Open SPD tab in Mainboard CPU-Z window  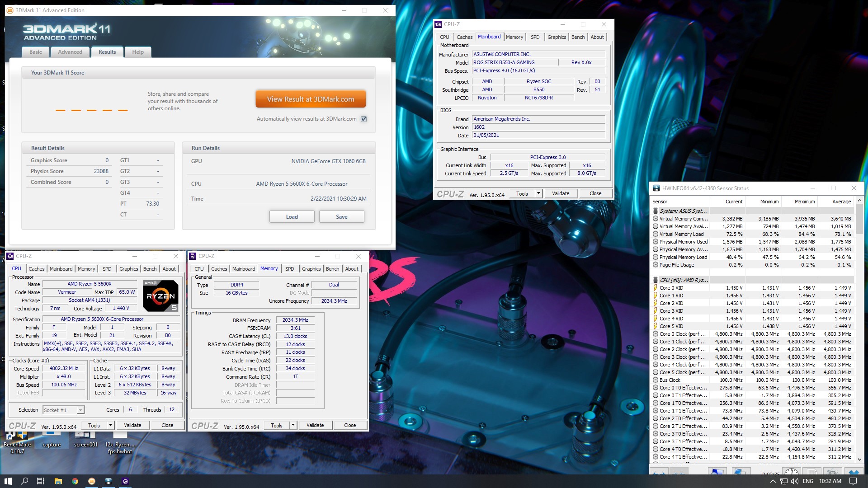click(x=535, y=37)
